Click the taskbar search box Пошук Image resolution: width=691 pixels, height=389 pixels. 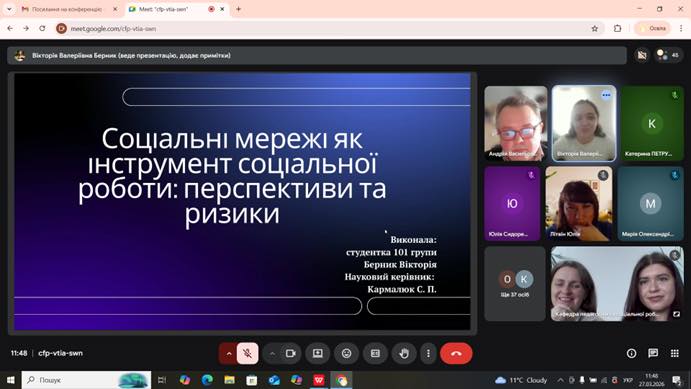(86, 380)
